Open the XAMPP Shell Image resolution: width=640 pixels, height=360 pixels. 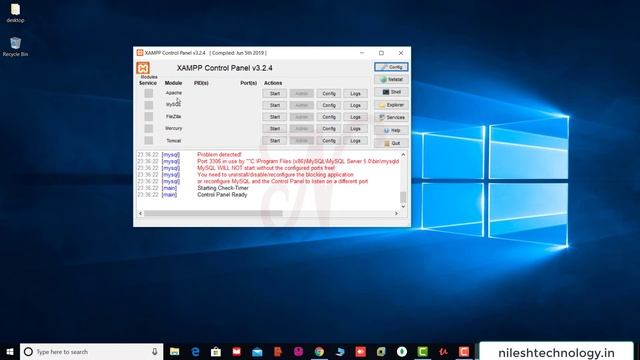391,92
